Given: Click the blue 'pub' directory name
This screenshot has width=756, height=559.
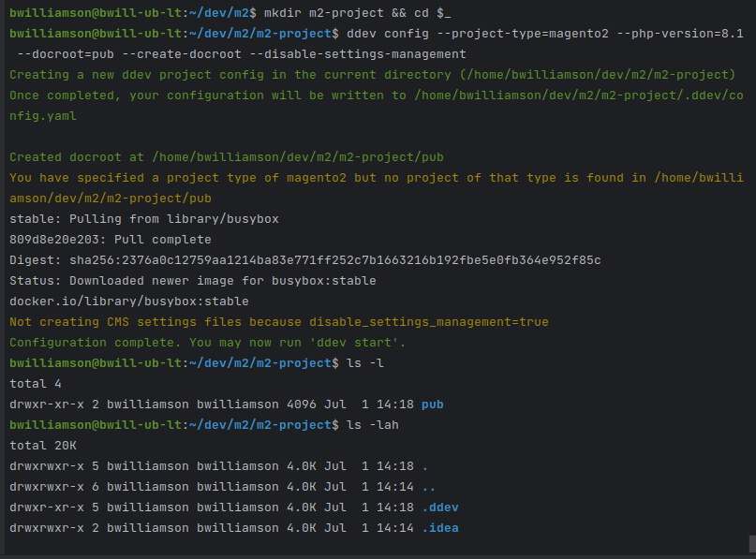Looking at the screenshot, I should pyautogui.click(x=432, y=404).
